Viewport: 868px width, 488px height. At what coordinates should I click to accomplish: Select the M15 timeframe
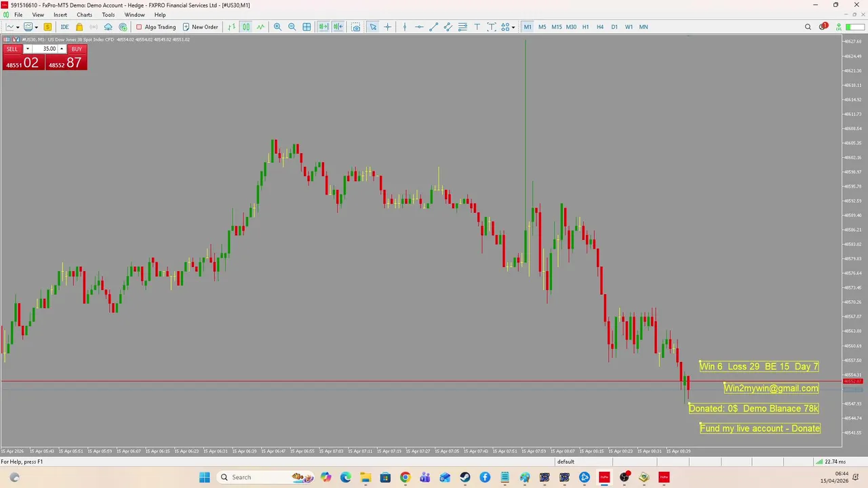pyautogui.click(x=557, y=27)
